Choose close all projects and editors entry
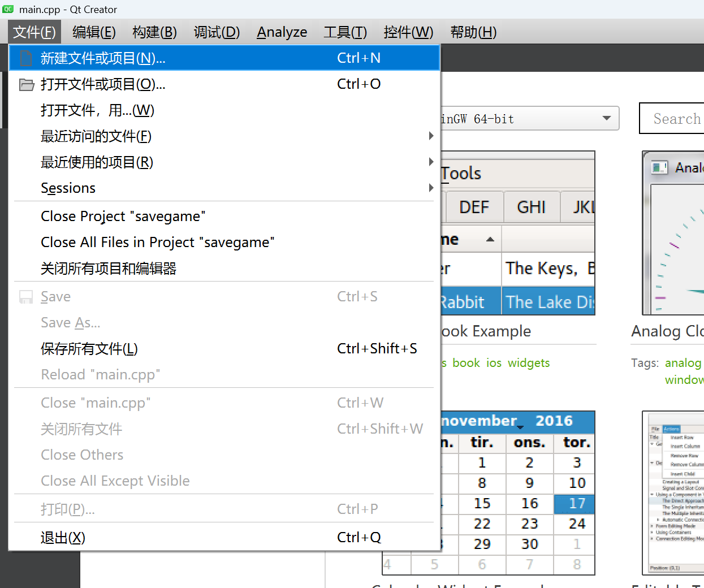This screenshot has width=704, height=588. click(224, 268)
